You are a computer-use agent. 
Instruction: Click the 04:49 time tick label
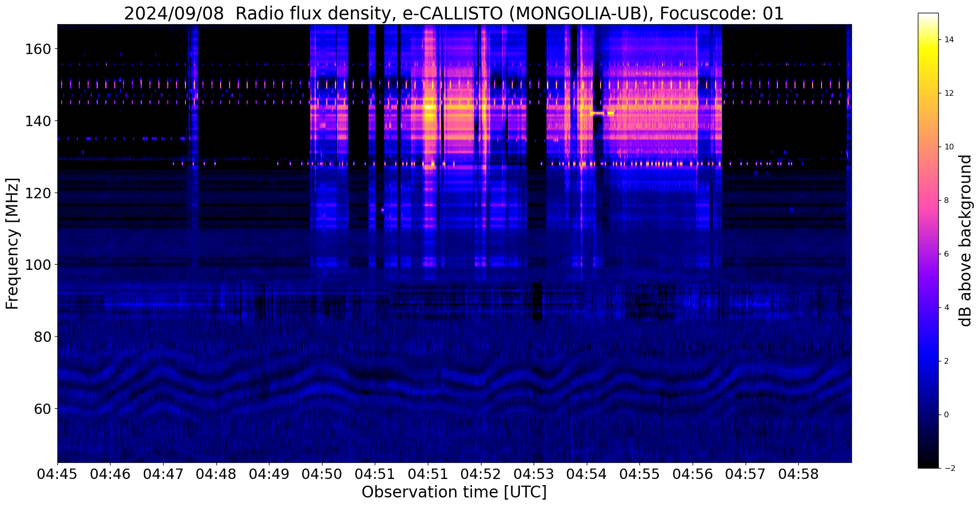[x=269, y=475]
